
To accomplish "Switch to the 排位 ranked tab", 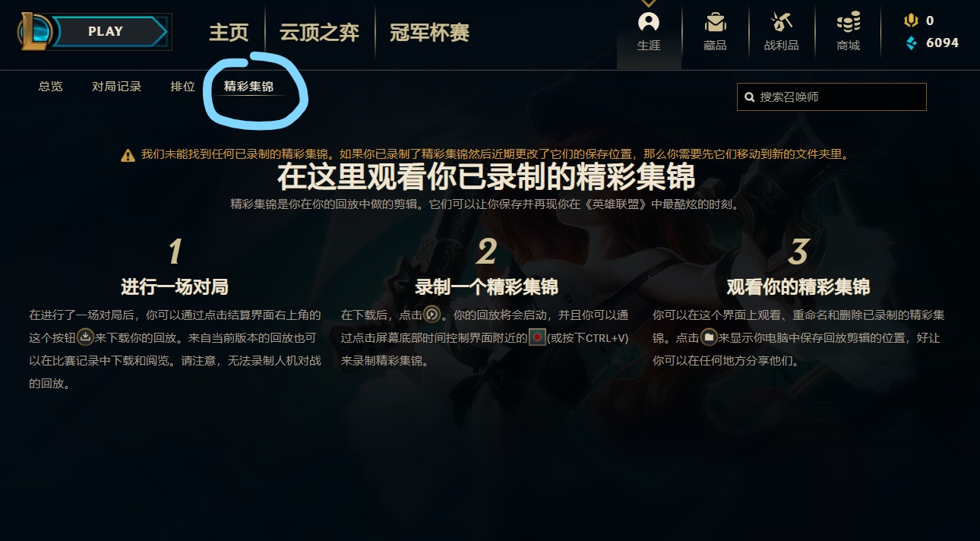I will 183,87.
